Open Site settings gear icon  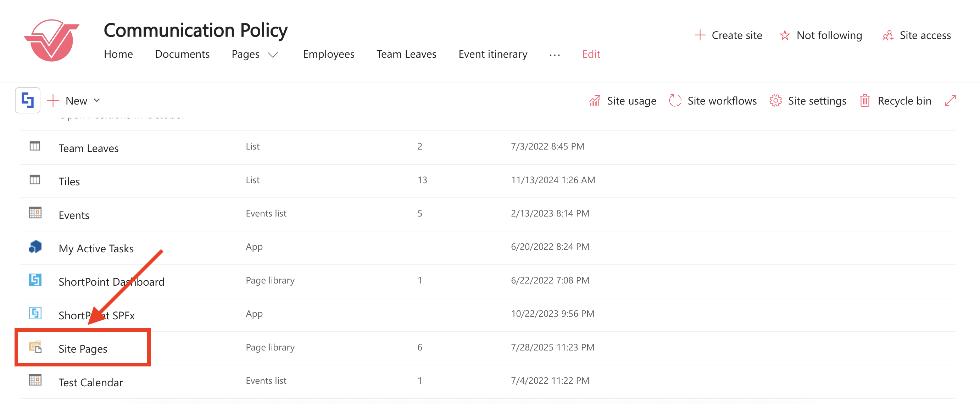(775, 101)
